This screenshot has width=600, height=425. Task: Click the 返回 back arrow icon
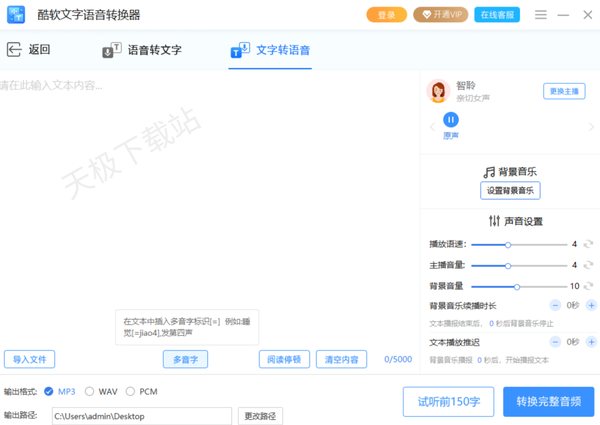(14, 50)
